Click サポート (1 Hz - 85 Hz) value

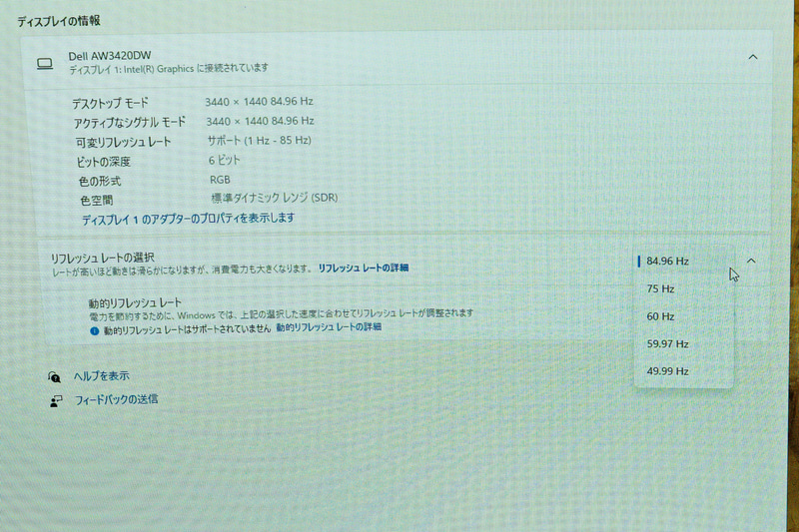(259, 141)
